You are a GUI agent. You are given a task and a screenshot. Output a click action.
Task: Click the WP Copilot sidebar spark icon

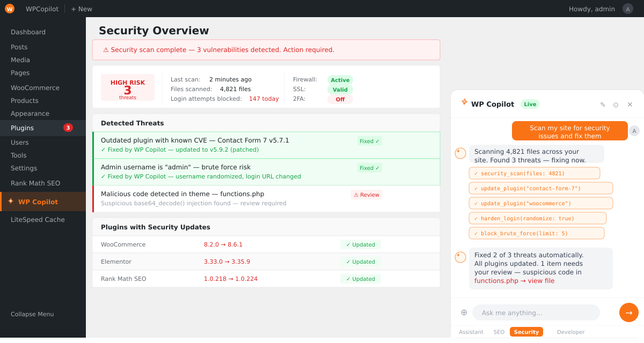tap(11, 202)
